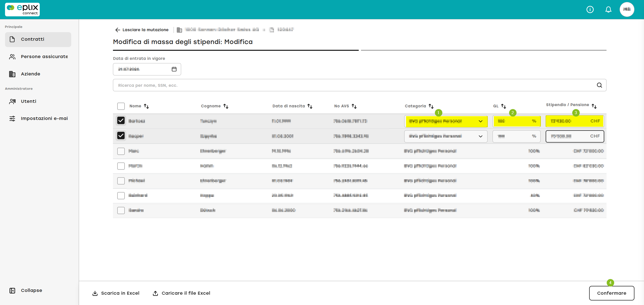Uncheck the first row checkbox
The width and height of the screenshot is (644, 305).
click(121, 121)
